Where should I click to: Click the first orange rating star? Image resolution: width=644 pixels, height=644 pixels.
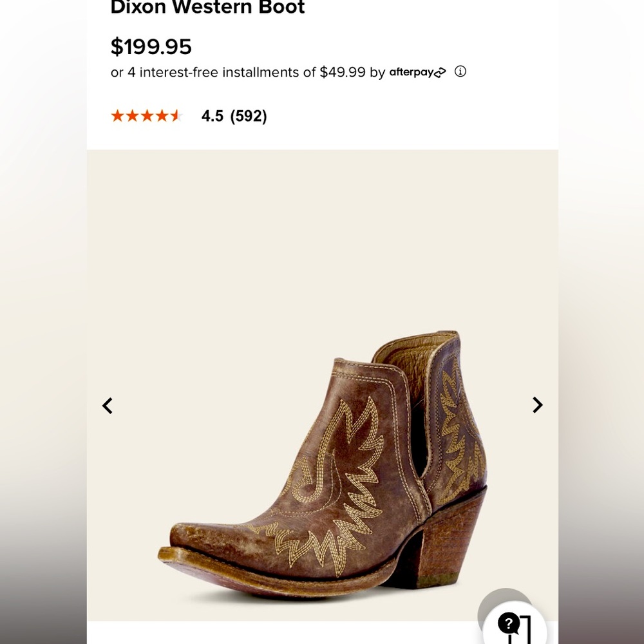pos(118,116)
